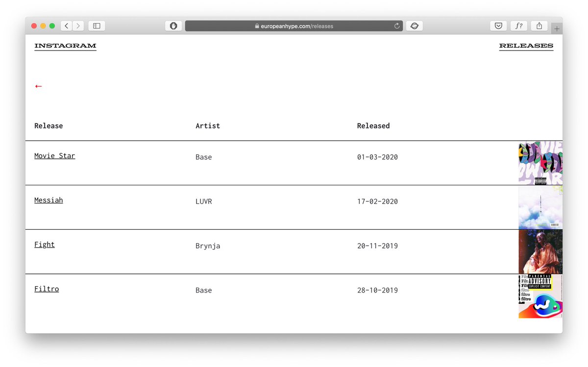This screenshot has width=588, height=367.
Task: Click the Movie Star cover artwork
Action: (x=540, y=163)
